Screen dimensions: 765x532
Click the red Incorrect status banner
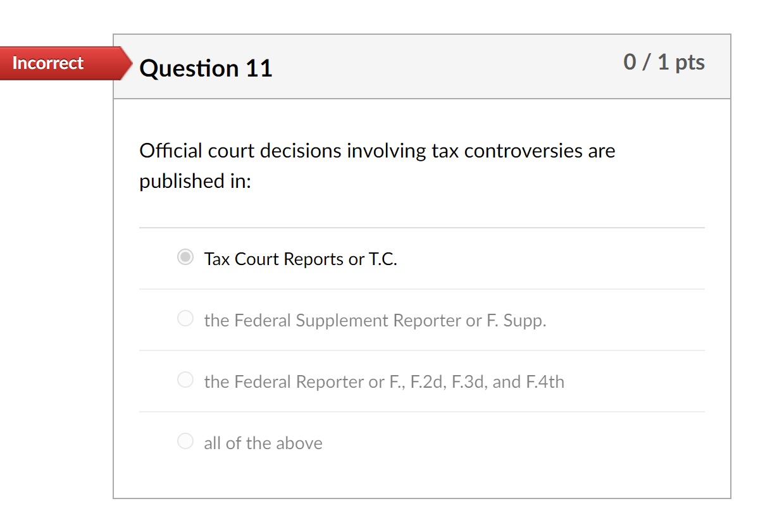coord(48,63)
